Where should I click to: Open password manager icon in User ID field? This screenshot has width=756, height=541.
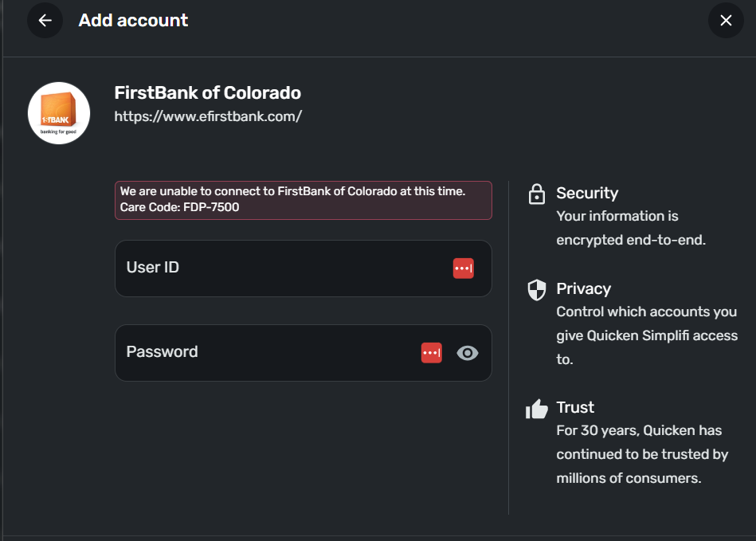point(463,269)
